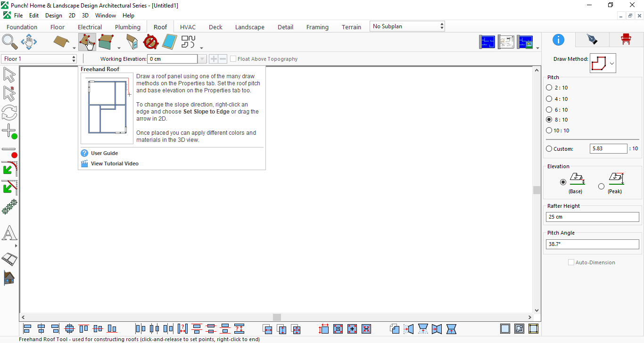644x343 pixels.
Task: Select the skylight tool icon
Action: [x=169, y=42]
